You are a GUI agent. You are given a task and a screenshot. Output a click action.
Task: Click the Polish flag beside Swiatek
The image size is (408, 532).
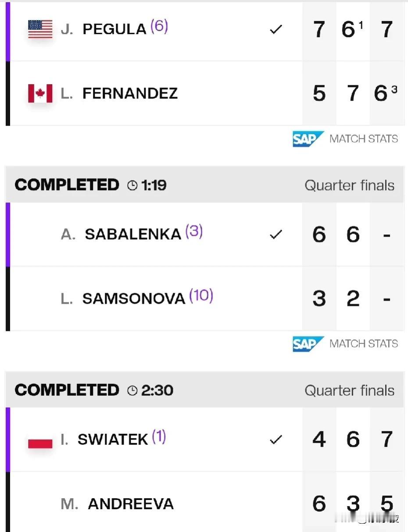pos(40,443)
